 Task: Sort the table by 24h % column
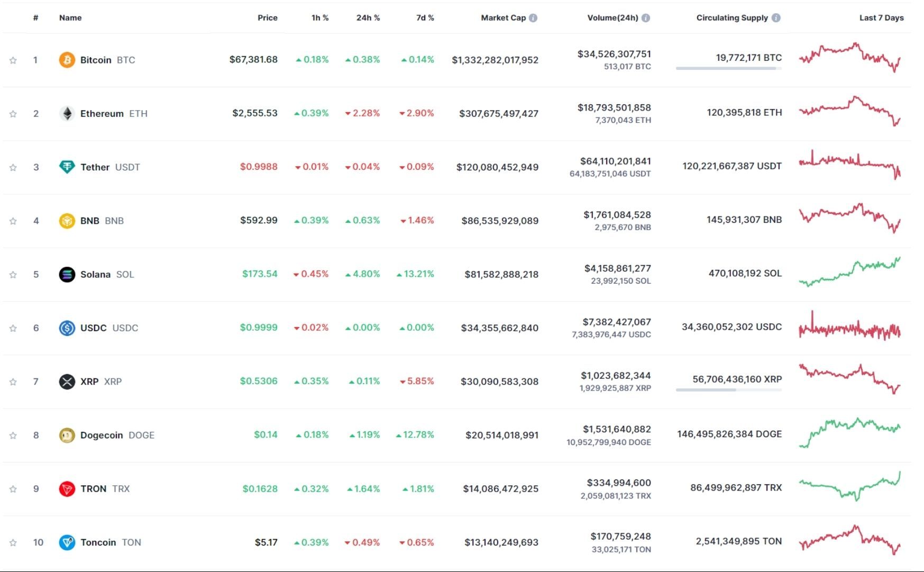pyautogui.click(x=368, y=17)
